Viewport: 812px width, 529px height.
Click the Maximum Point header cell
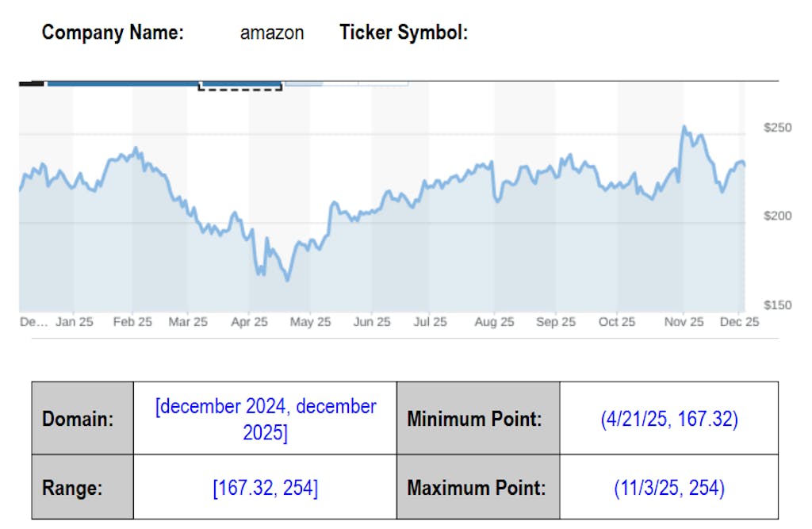pyautogui.click(x=478, y=488)
